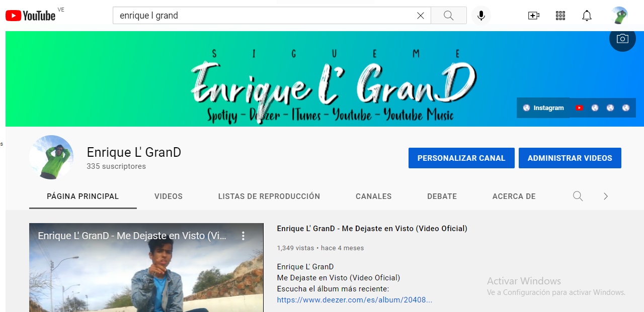Open the YouTube home logo
This screenshot has width=644, height=312.
[x=30, y=16]
